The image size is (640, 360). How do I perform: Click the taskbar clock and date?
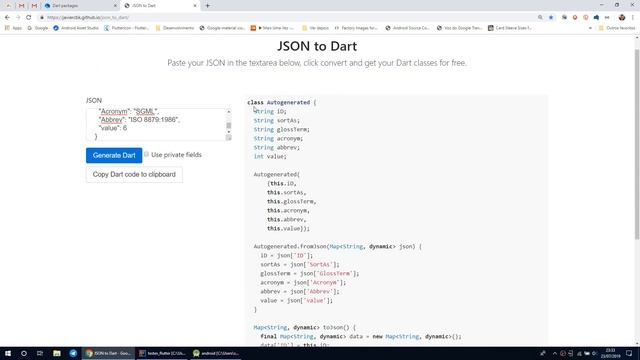(610, 353)
